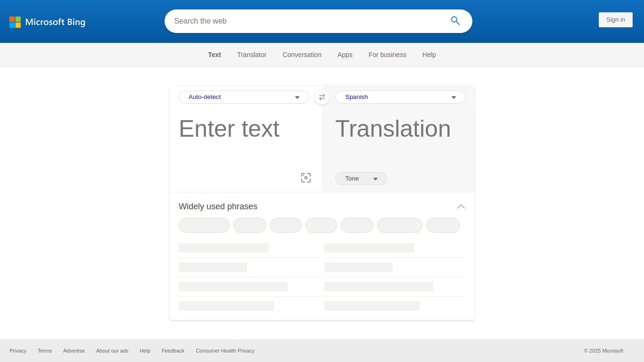Open the image translation camera icon
The height and width of the screenshot is (362, 644).
tap(305, 178)
